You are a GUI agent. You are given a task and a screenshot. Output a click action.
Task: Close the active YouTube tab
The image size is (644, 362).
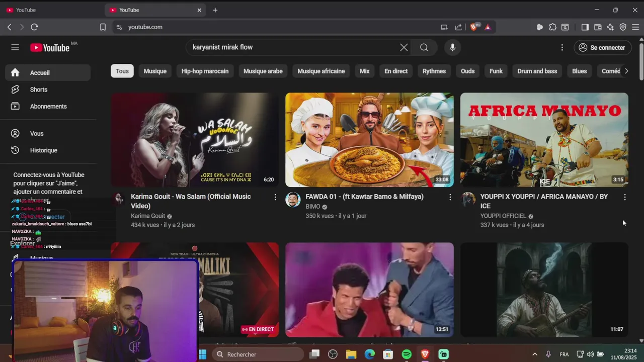click(199, 10)
